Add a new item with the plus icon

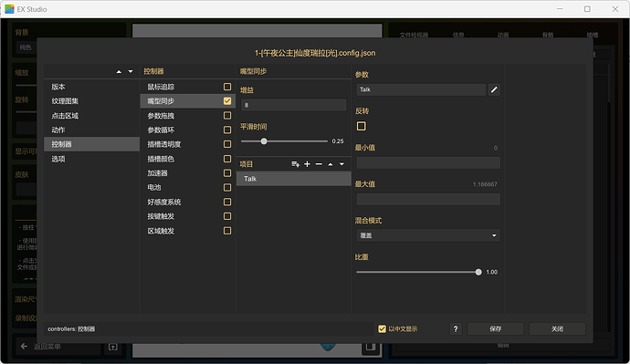point(307,164)
